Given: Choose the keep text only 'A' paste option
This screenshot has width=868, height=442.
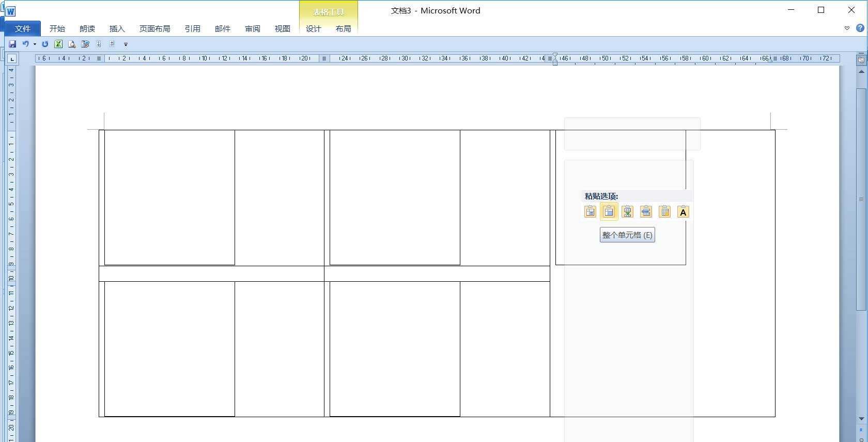Looking at the screenshot, I should coord(683,211).
